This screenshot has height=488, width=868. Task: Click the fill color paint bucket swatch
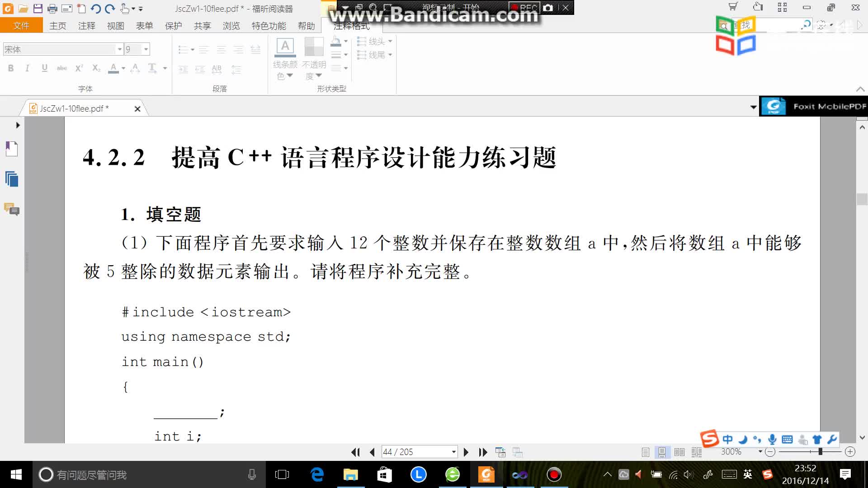click(x=335, y=42)
